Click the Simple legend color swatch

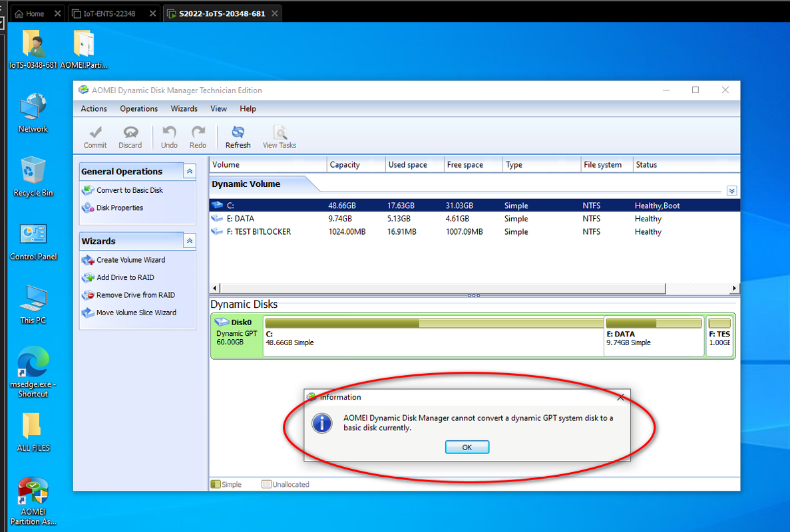216,484
